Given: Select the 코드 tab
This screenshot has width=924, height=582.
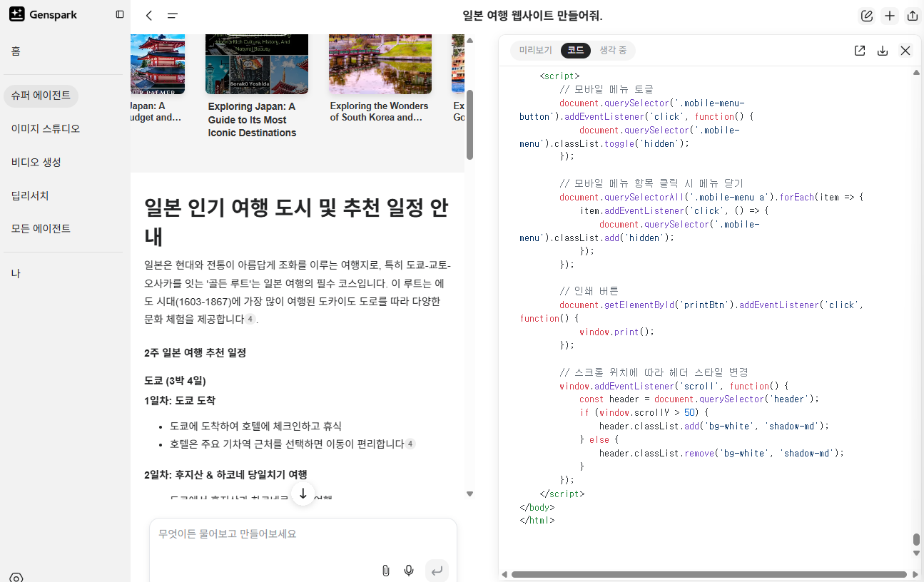Looking at the screenshot, I should [x=576, y=51].
